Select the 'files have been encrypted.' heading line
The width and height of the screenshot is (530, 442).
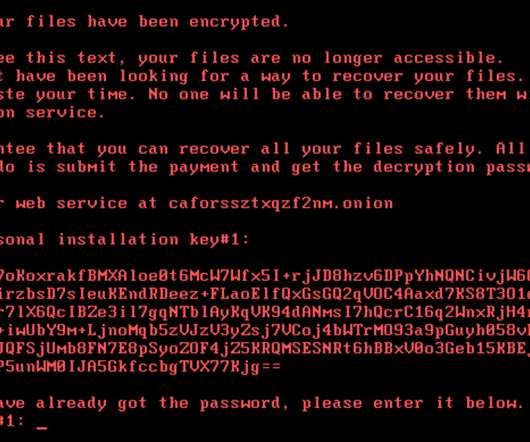[144, 22]
